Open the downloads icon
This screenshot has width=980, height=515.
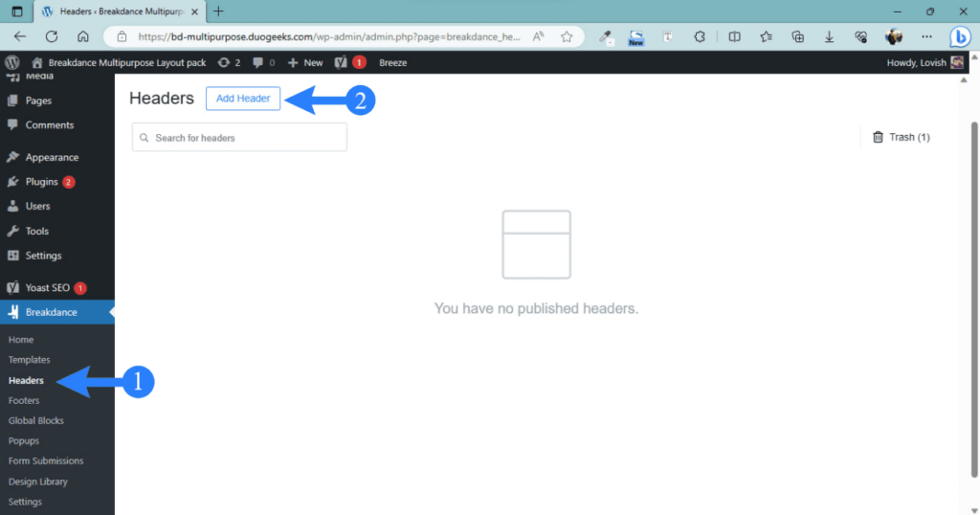[x=830, y=37]
